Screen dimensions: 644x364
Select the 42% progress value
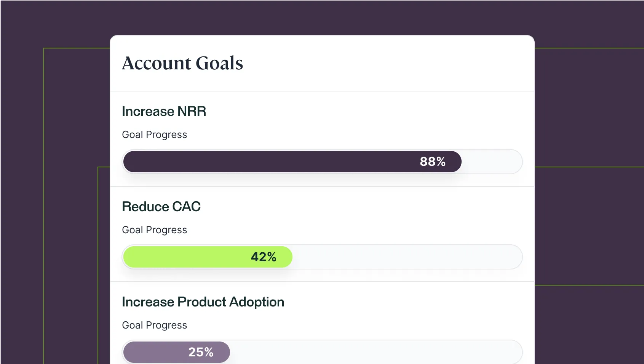coord(264,257)
